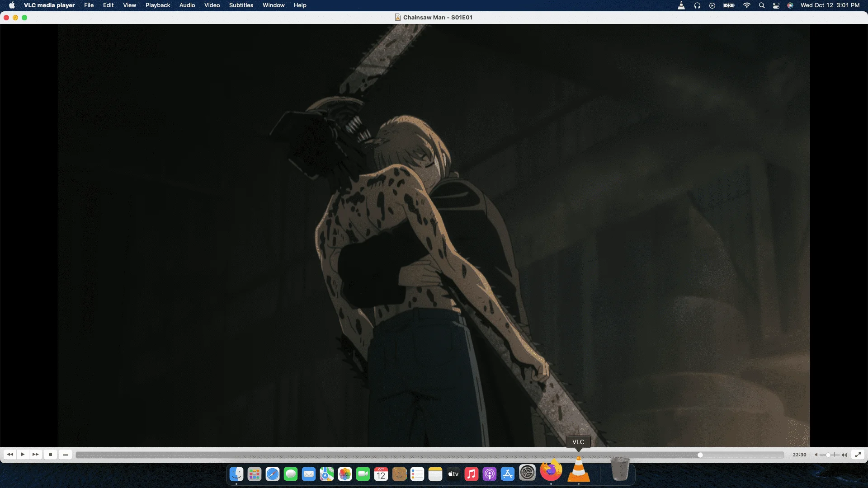The width and height of the screenshot is (868, 488).
Task: Open FaceTime from the Dock
Action: pyautogui.click(x=363, y=474)
